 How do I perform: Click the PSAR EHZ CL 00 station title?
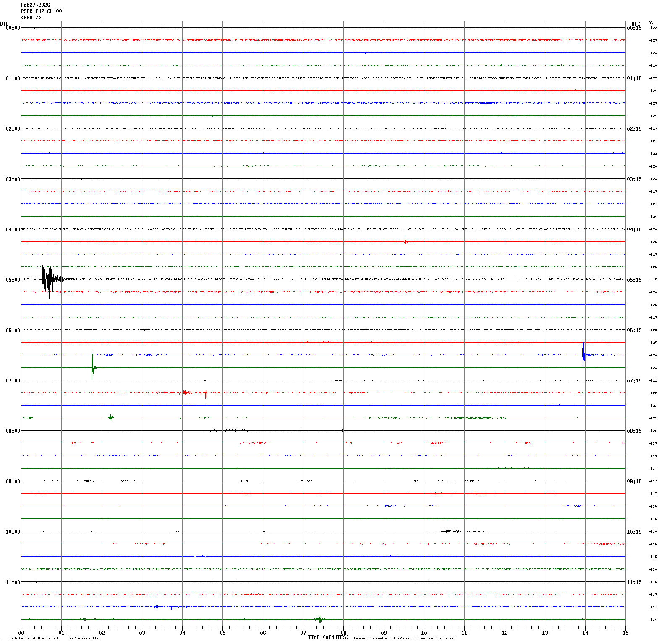coord(41,11)
